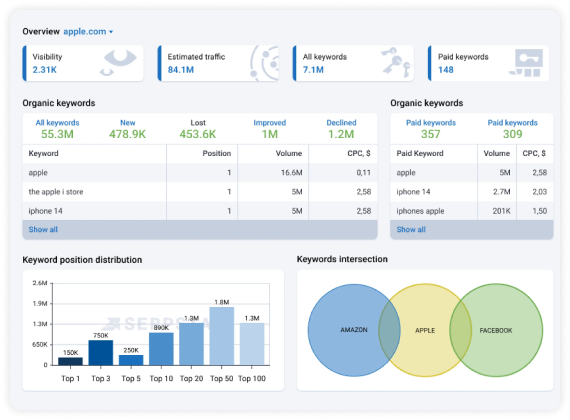
Task: Click the orbit icon in Estimated traffic card
Action: tap(264, 63)
